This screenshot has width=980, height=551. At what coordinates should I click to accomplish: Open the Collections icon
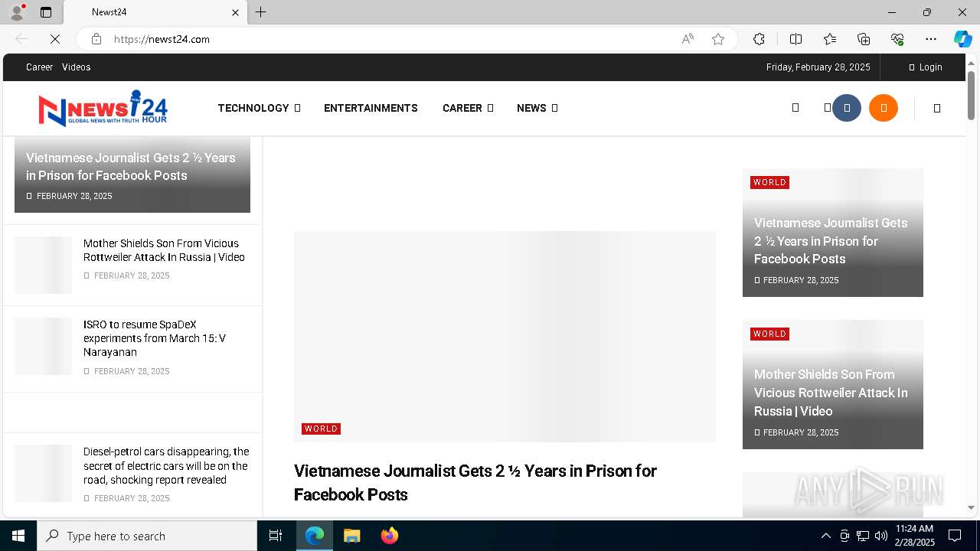864,39
